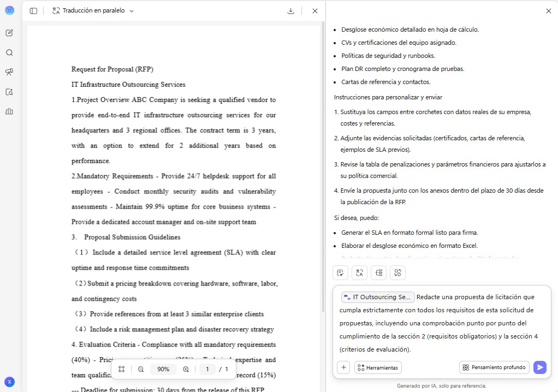Click 'Request for Proposal (RFP)' heading
558x392 pixels.
pyautogui.click(x=112, y=69)
